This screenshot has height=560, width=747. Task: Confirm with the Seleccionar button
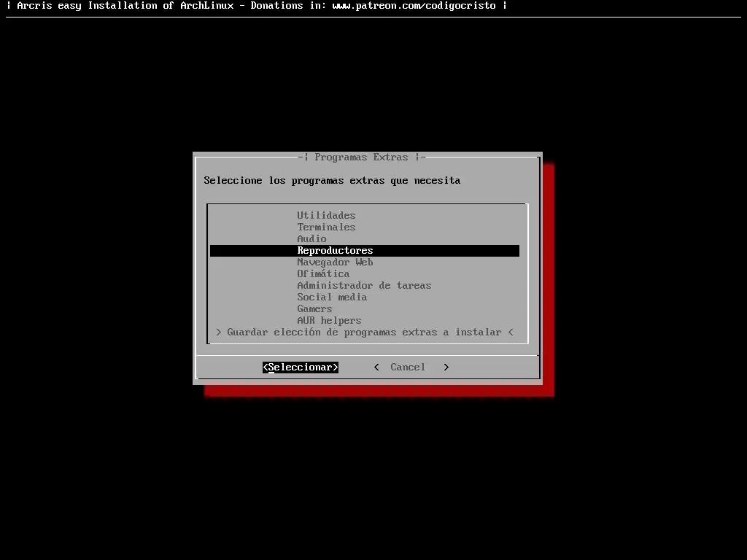[301, 367]
